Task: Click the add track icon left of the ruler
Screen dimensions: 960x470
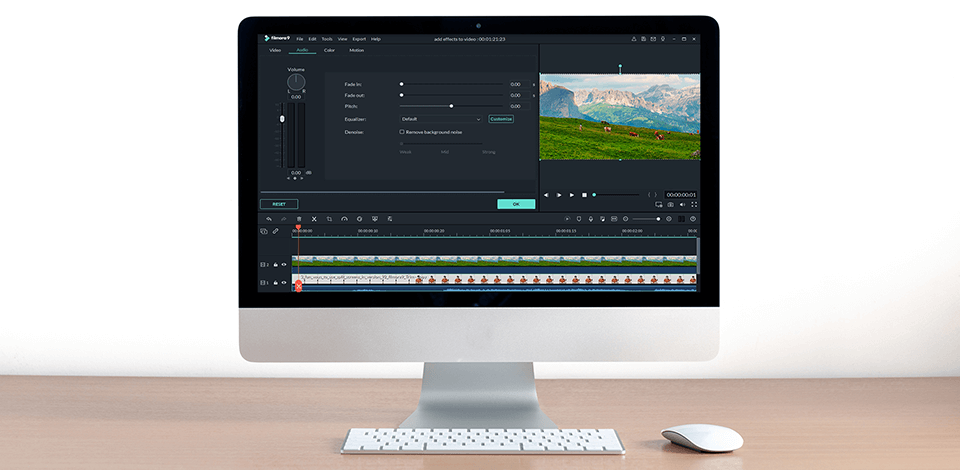Action: pos(264,231)
